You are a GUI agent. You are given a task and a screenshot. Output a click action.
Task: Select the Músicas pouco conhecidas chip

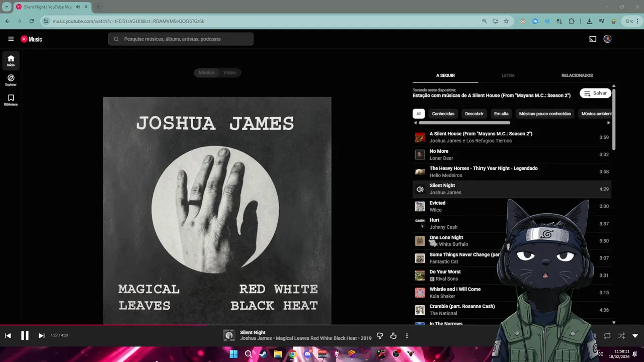545,114
